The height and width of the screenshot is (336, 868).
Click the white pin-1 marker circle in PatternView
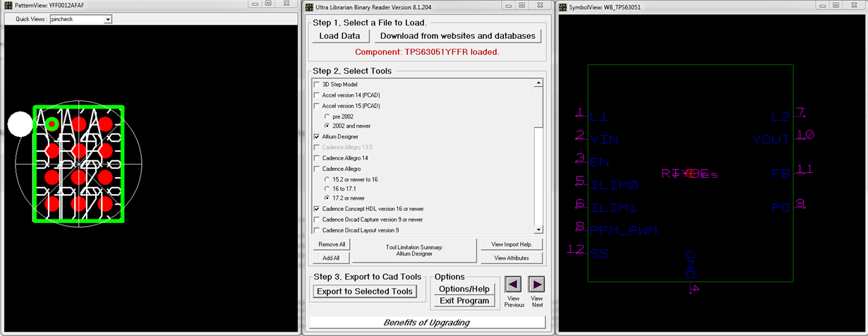20,124
